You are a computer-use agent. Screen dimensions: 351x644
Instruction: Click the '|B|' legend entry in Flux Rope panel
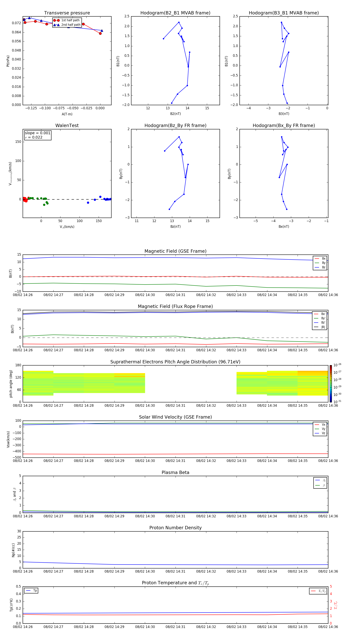click(320, 327)
